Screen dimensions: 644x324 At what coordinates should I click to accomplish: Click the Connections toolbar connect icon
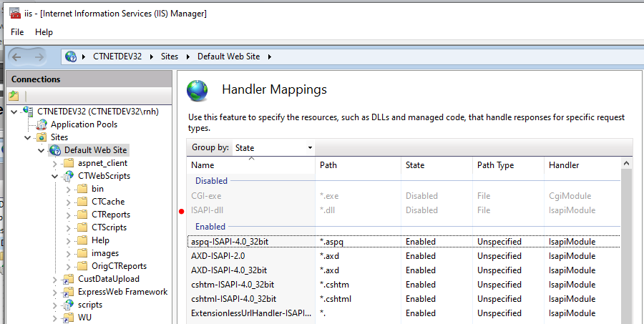click(14, 96)
